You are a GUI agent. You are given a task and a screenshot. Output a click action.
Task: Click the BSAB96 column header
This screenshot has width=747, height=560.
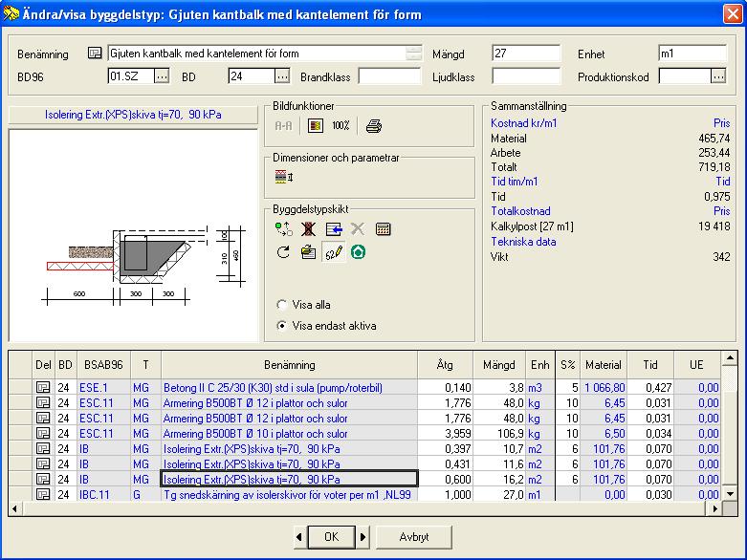tap(103, 365)
